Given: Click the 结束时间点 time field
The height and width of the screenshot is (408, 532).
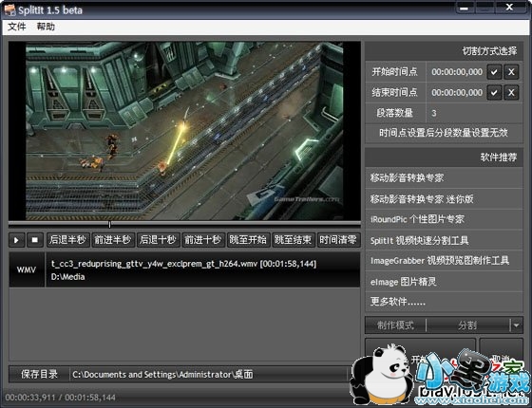Looking at the screenshot, I should pos(457,93).
